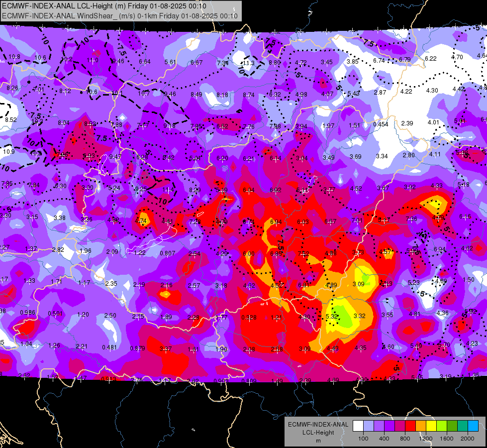This screenshot has height=448, width=487.
Task: Click the value 3.32 in the yellow area
Action: (359, 316)
